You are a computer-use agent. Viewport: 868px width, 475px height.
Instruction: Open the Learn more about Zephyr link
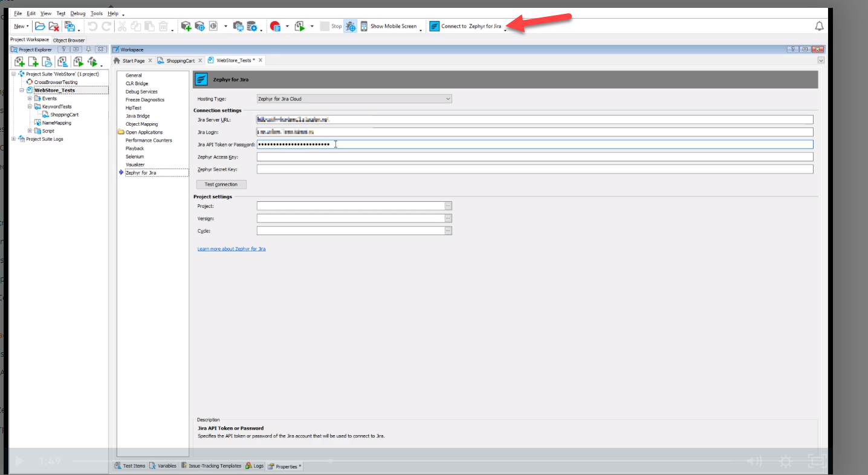pos(231,249)
